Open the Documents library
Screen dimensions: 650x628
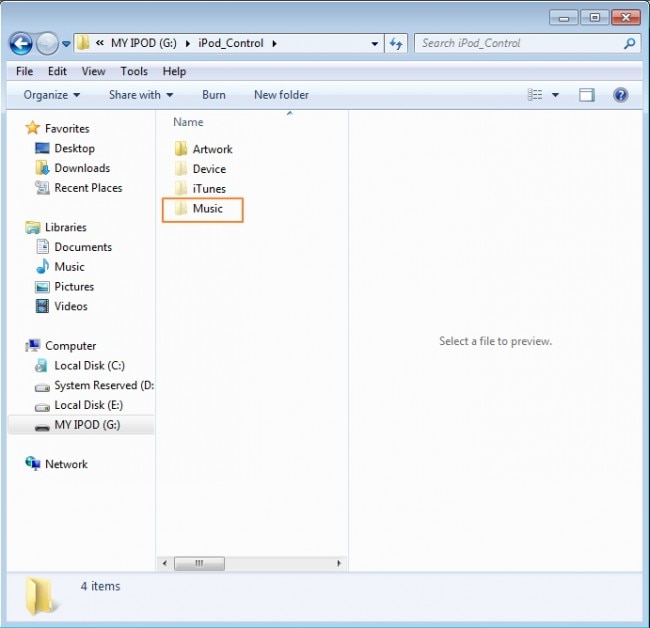tap(74, 247)
